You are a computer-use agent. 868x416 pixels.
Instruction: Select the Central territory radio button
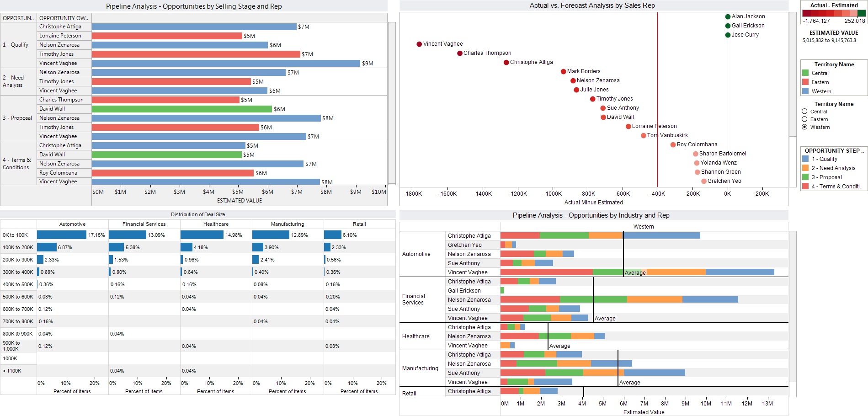pyautogui.click(x=804, y=112)
